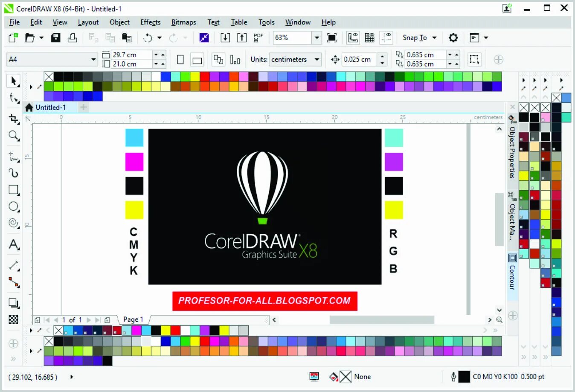Click the outline color black swatch in status bar
Viewport: 575px width, 392px height.
tap(464, 377)
